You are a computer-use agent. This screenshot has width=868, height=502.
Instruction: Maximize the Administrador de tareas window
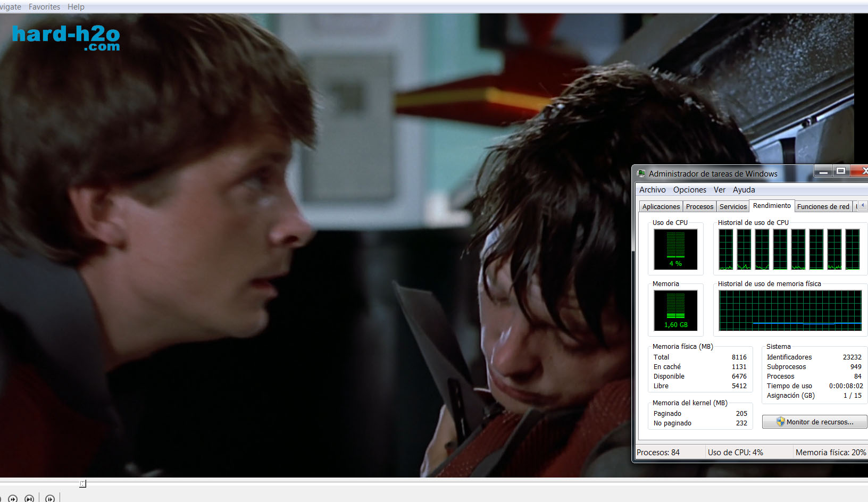[x=841, y=171]
